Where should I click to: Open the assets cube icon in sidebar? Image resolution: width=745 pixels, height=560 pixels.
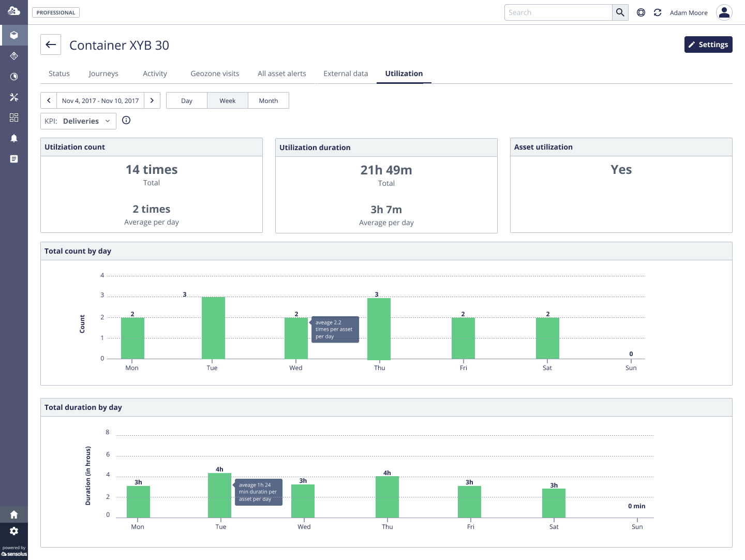click(14, 35)
